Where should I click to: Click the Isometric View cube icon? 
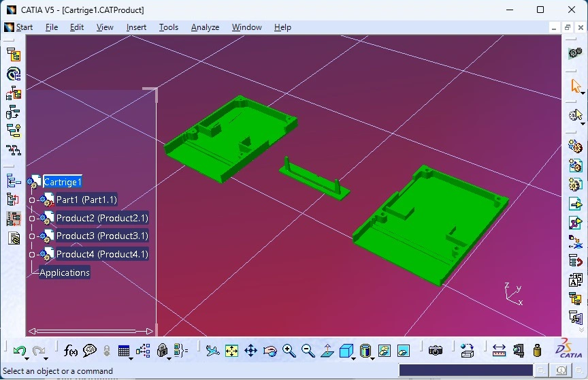point(346,351)
